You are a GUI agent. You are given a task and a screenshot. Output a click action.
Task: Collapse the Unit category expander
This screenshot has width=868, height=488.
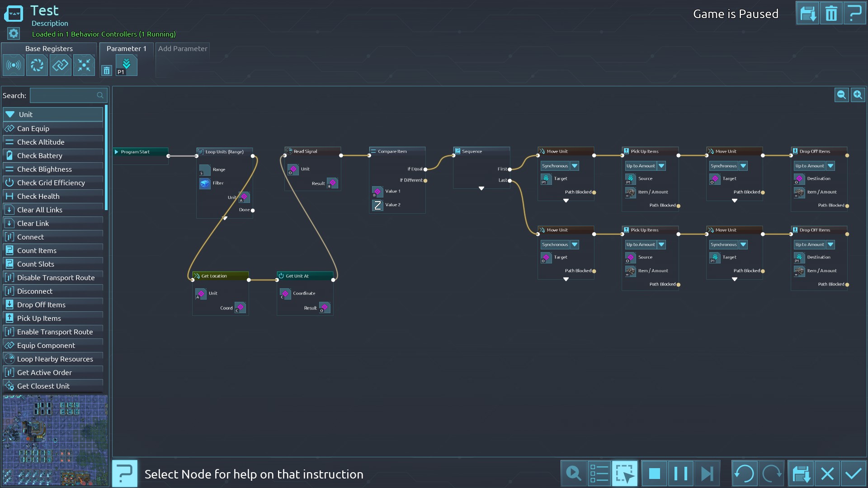10,114
